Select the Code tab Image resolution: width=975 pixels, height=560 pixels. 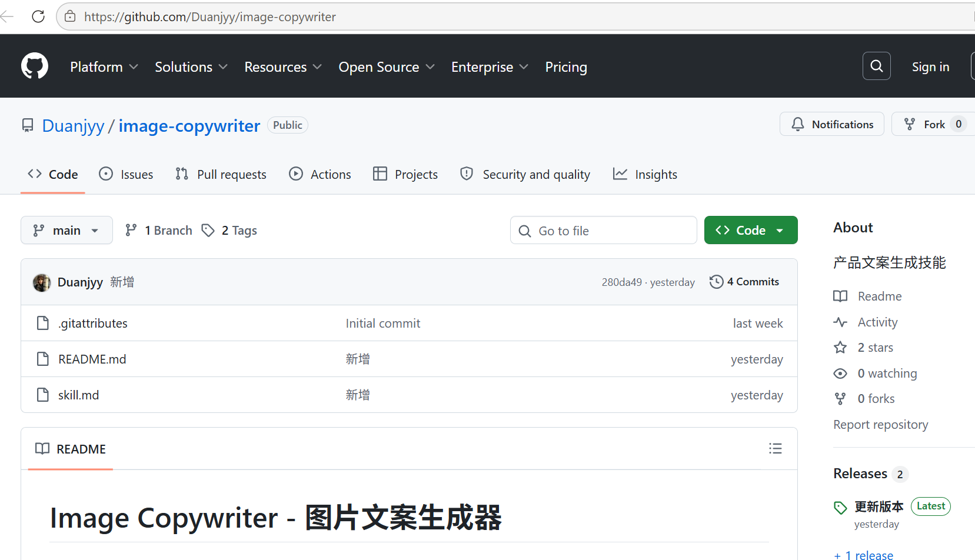tap(53, 174)
